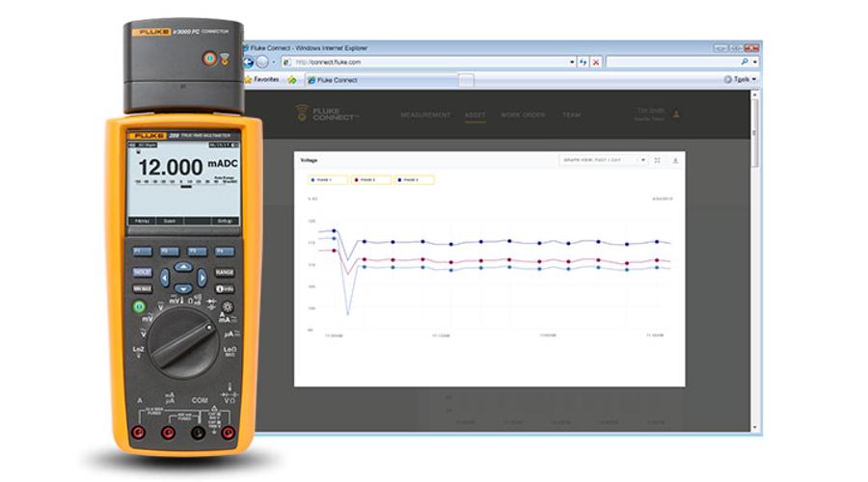Image resolution: width=868 pixels, height=482 pixels.
Task: Click the multimeter up arrow key
Action: tap(183, 267)
